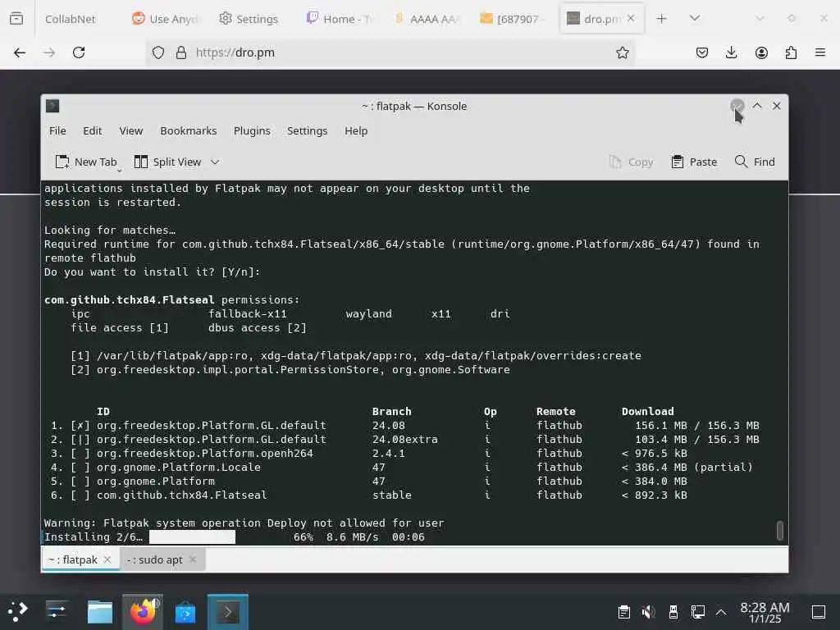Click the removable devices tray icon

pos(673,612)
